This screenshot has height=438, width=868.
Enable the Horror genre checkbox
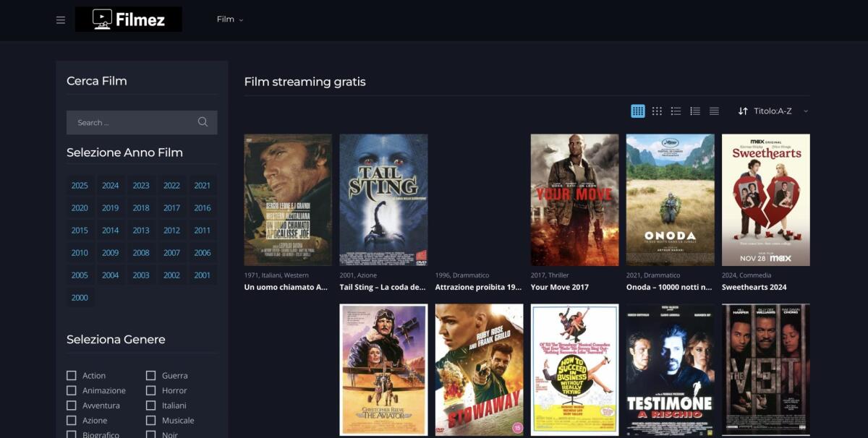click(151, 390)
